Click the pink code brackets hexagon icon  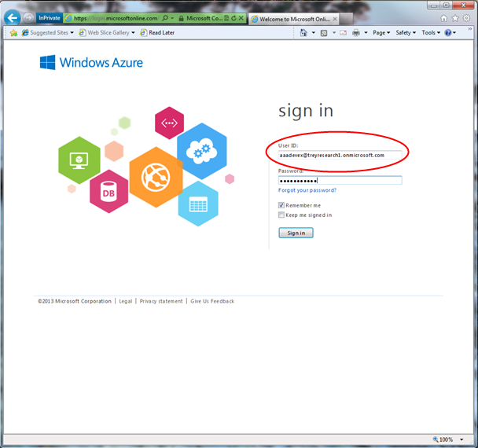(x=169, y=123)
